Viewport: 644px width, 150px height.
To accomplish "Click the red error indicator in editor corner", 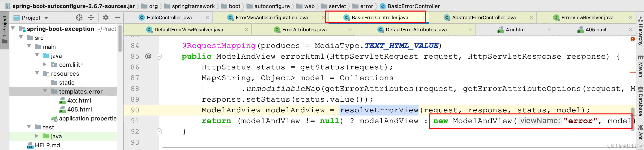I will coord(633,39).
